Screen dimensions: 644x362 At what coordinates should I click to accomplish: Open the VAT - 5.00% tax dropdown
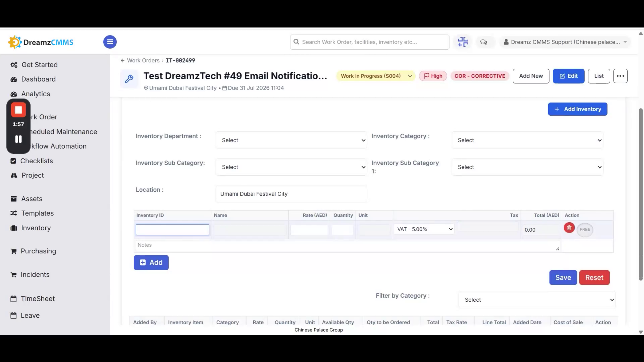pos(424,229)
